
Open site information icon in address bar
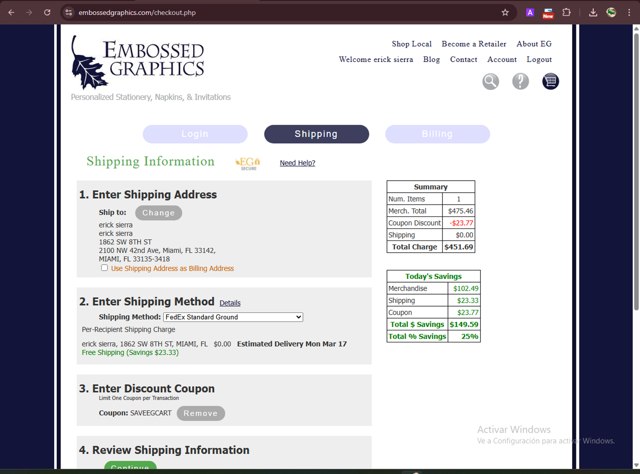point(68,12)
